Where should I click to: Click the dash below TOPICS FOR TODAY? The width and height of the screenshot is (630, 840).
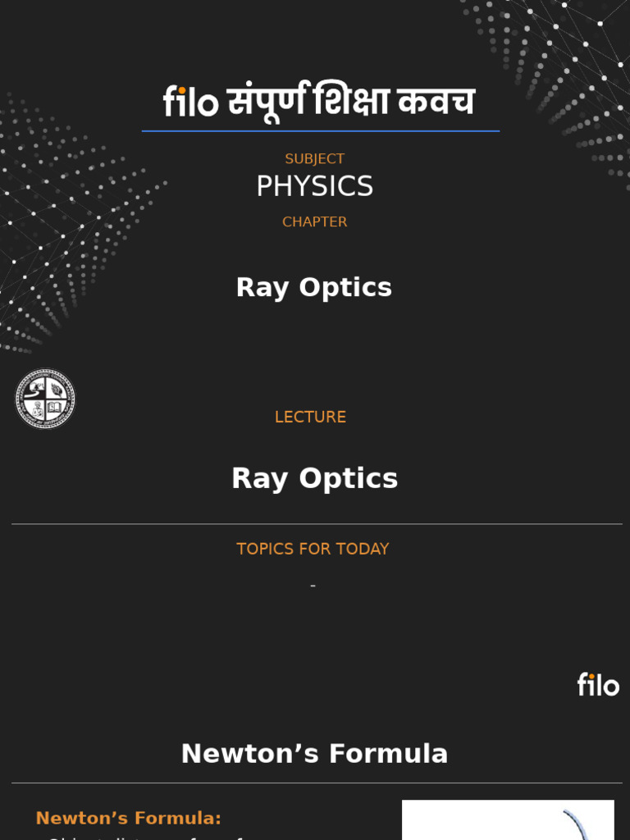313,586
